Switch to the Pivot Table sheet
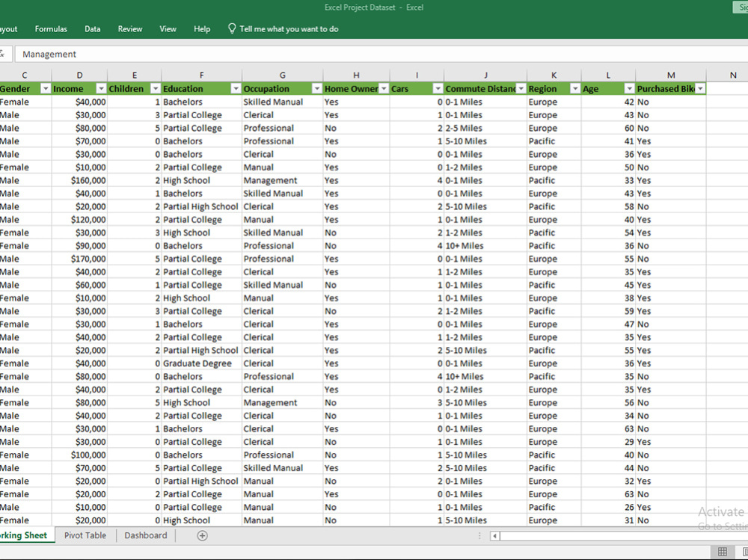The width and height of the screenshot is (748, 560). pyautogui.click(x=85, y=535)
